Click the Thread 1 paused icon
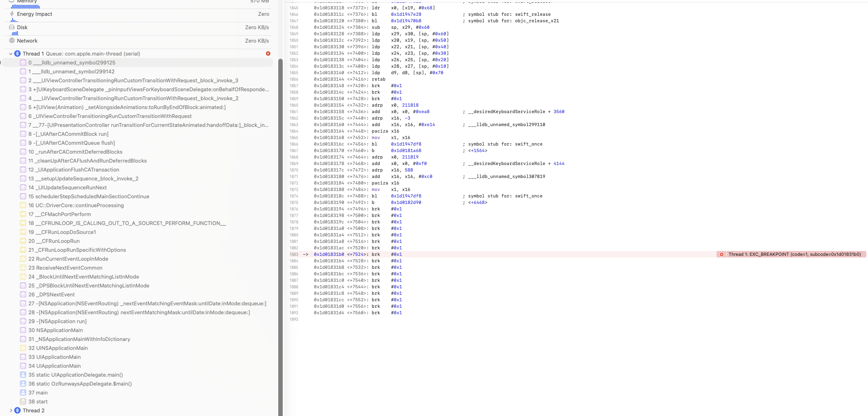The height and width of the screenshot is (416, 868). (17, 54)
